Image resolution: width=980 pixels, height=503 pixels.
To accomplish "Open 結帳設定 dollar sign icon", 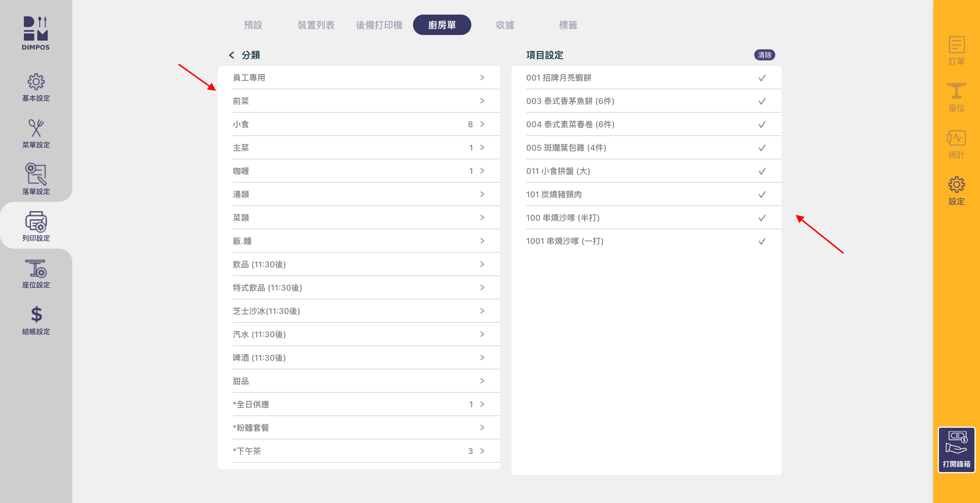I will click(x=36, y=315).
